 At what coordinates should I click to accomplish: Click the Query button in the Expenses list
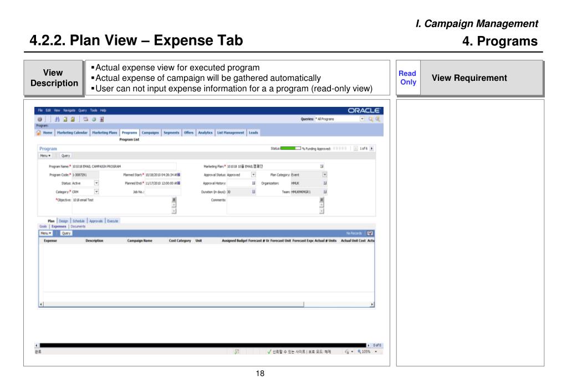point(66,234)
